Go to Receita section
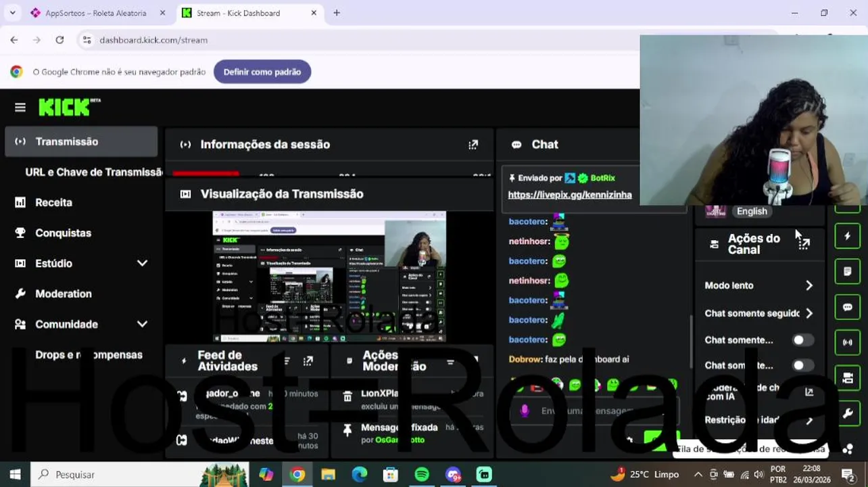This screenshot has height=487, width=868. pyautogui.click(x=53, y=202)
